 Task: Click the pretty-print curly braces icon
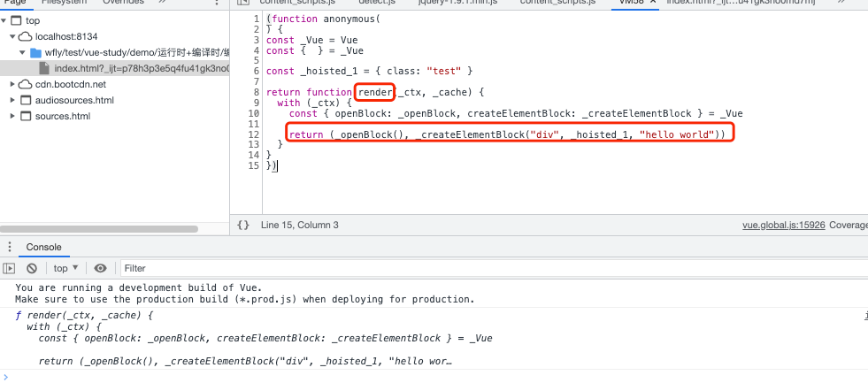point(243,225)
